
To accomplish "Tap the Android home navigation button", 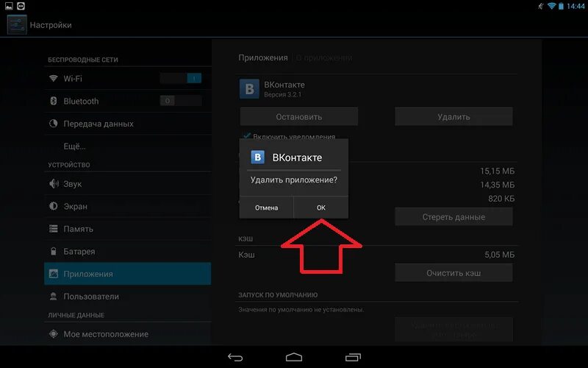I will [294, 357].
